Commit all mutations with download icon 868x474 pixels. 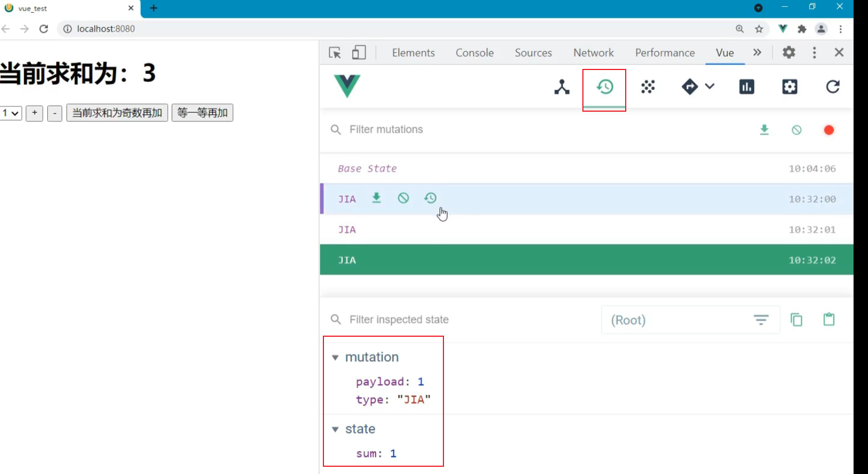point(765,129)
